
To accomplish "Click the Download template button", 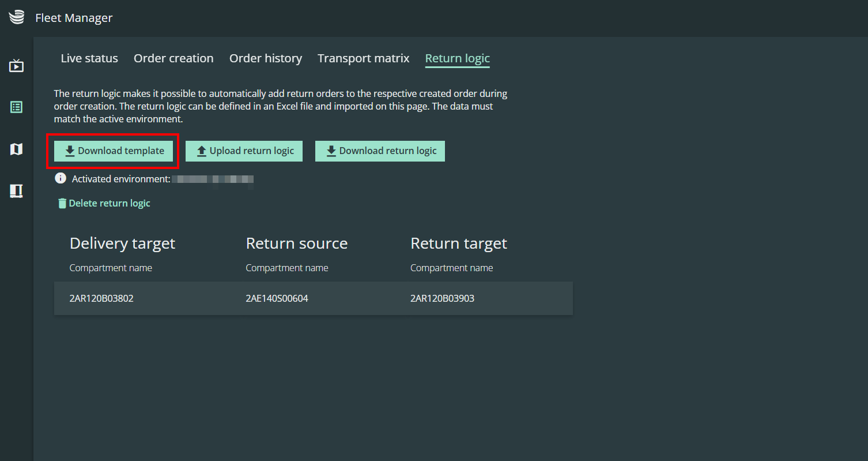I will tap(114, 151).
